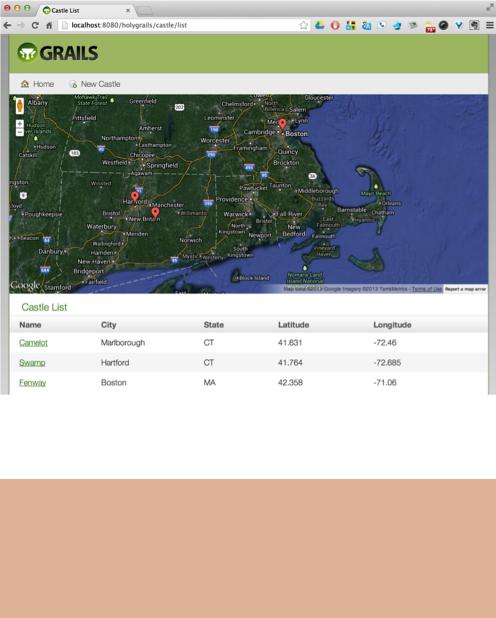Open New Castle in the navigation bar
Viewport: 496px width, 618px height.
pyautogui.click(x=95, y=84)
